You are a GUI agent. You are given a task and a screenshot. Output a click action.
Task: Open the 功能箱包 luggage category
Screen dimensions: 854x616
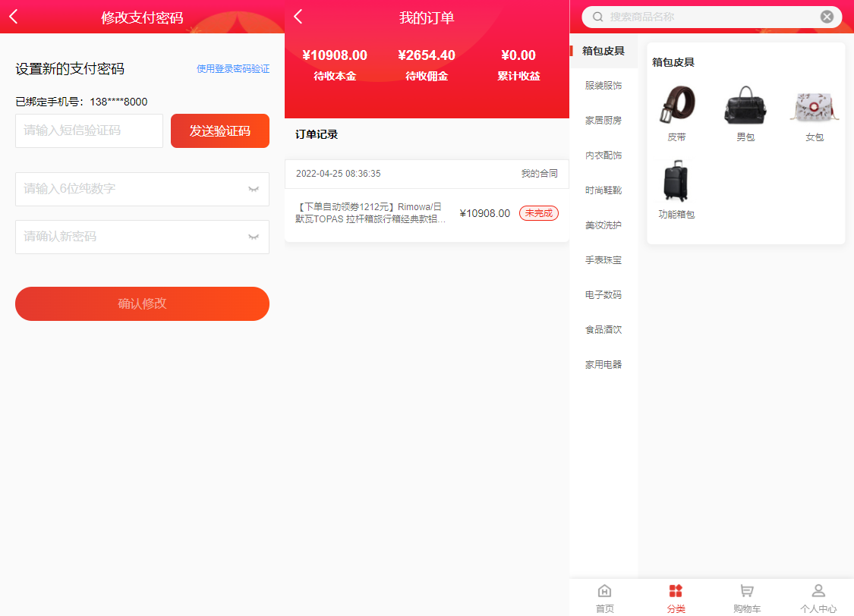pyautogui.click(x=676, y=190)
